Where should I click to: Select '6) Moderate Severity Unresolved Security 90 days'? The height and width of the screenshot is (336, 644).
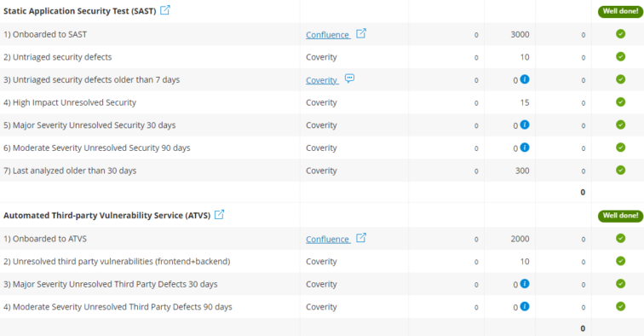[97, 148]
